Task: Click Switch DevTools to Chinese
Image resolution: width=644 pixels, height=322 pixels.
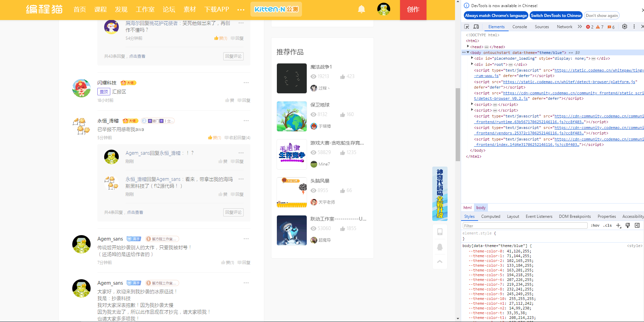Action: click(x=556, y=16)
